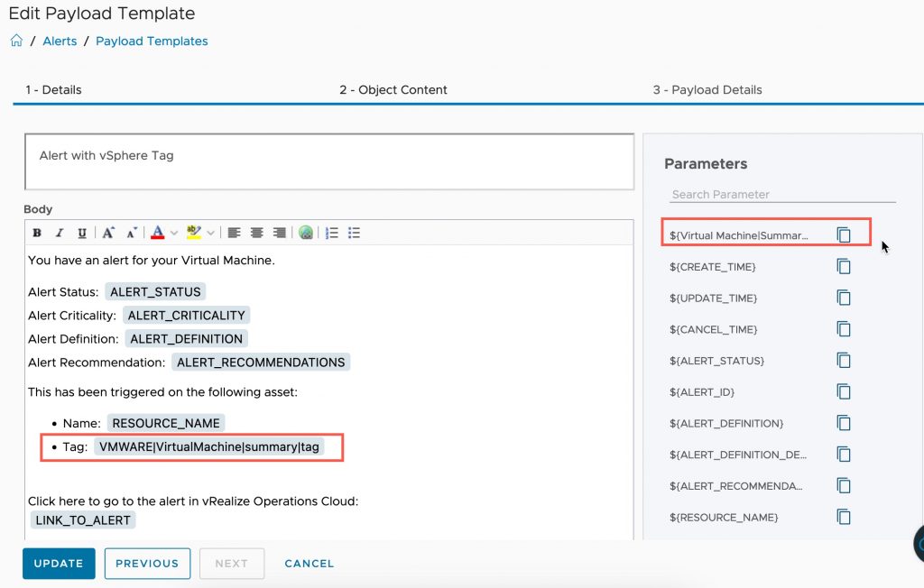The width and height of the screenshot is (924, 588).
Task: Copy the ${CREATE_TIME} parameter
Action: point(844,266)
